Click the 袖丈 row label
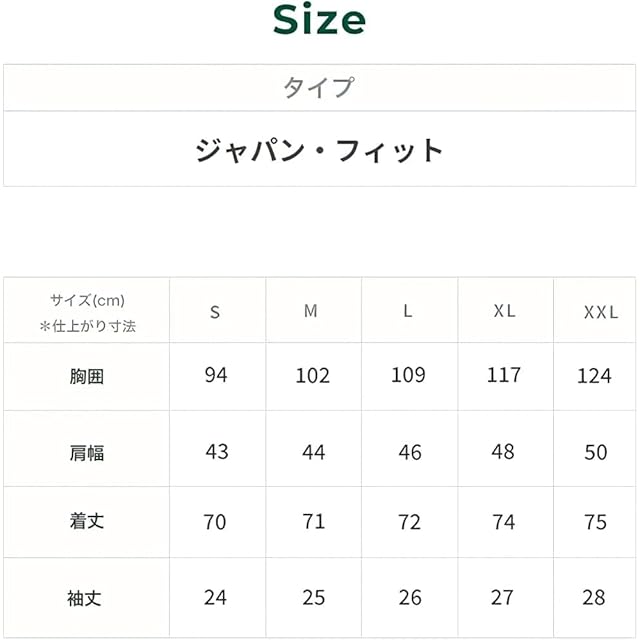The width and height of the screenshot is (640, 640). 87,599
